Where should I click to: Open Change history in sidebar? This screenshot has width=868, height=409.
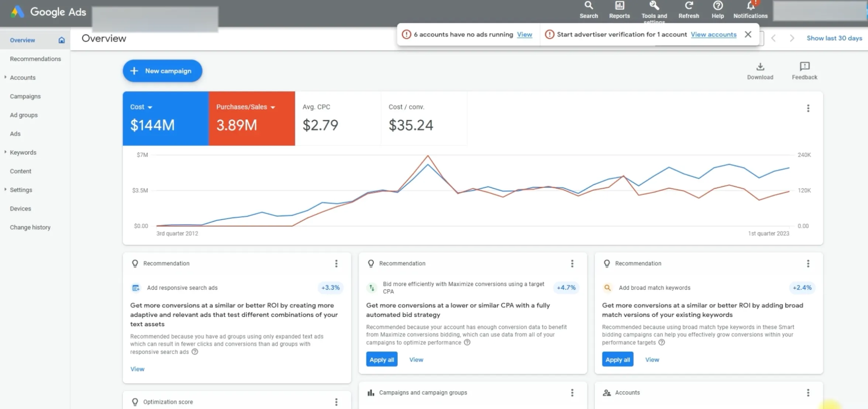[30, 227]
